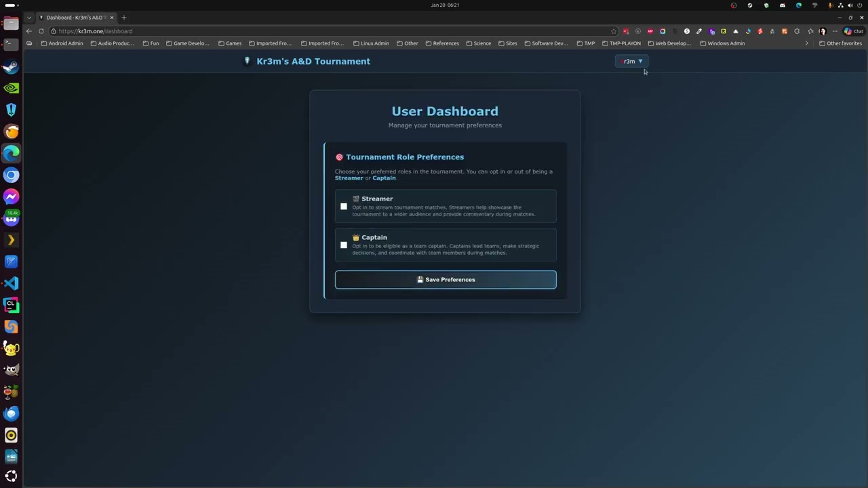Screen dimensions: 868x488
Task: Click the browser profile avatar
Action: pos(823,31)
